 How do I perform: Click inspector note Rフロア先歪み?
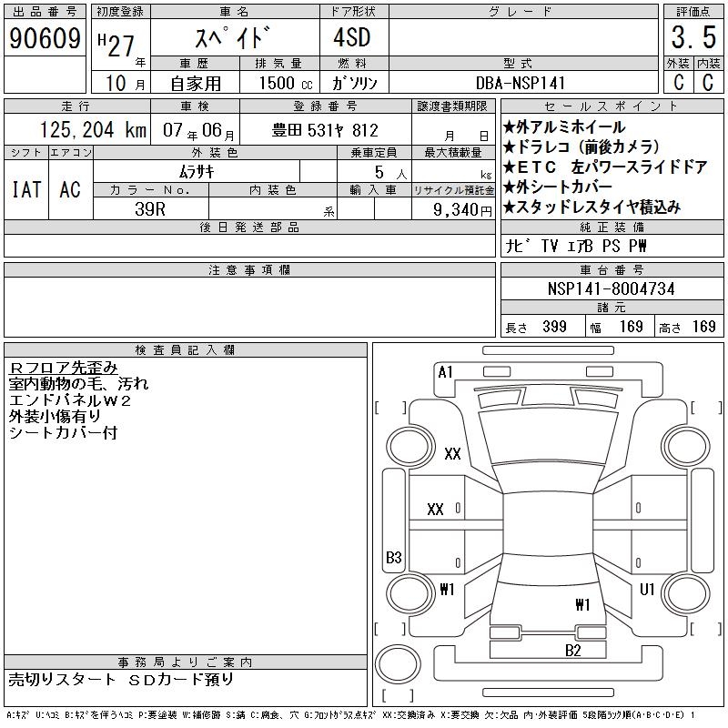pos(63,368)
